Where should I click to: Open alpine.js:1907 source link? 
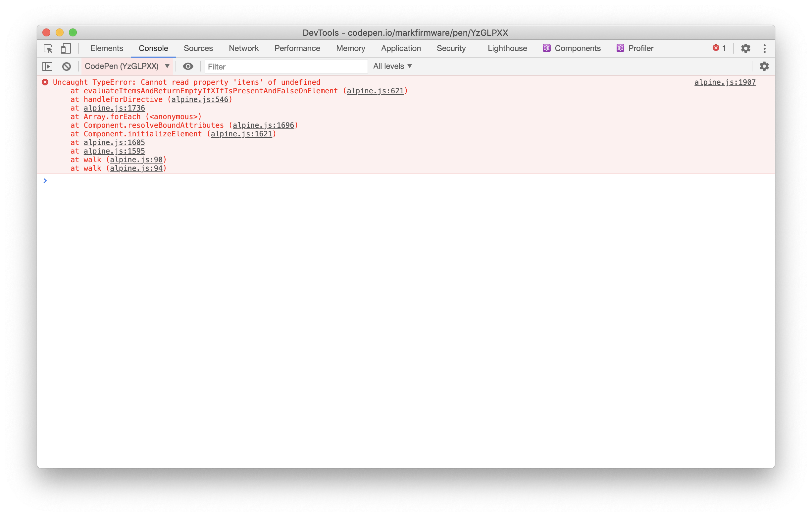725,82
